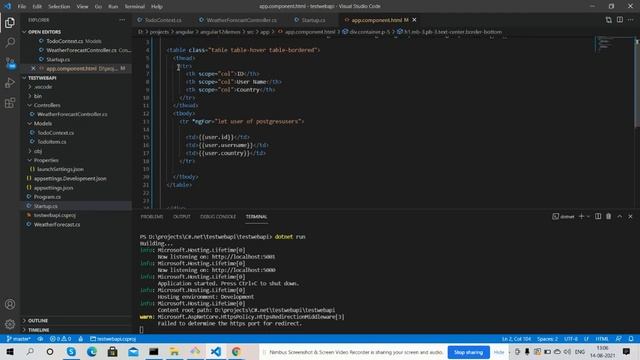Screen dimensions: 640x360
Task: Click Stop sharing in the Nimbus bar
Action: click(x=468, y=352)
